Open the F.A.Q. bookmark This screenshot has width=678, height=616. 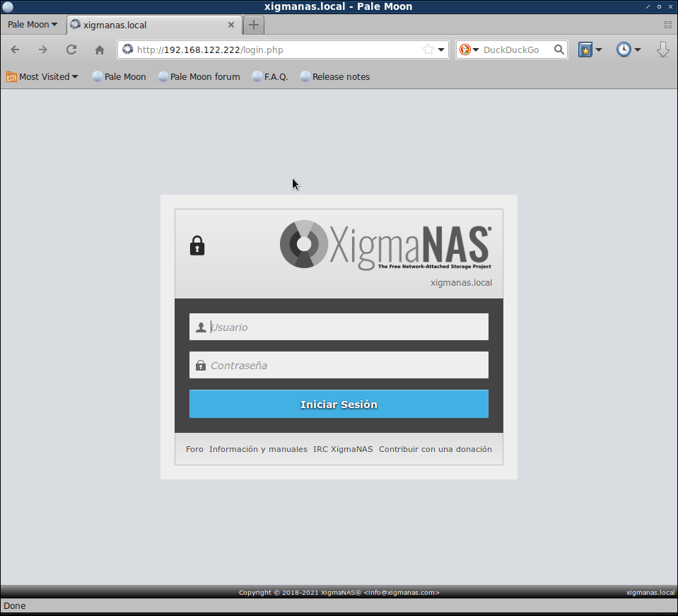point(270,76)
